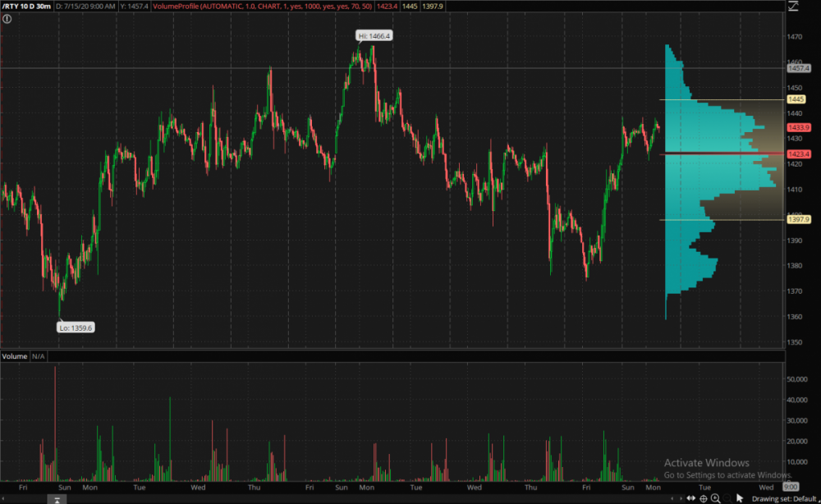The height and width of the screenshot is (504, 821).
Task: Click the 1397.9 value area low label
Action: point(798,219)
